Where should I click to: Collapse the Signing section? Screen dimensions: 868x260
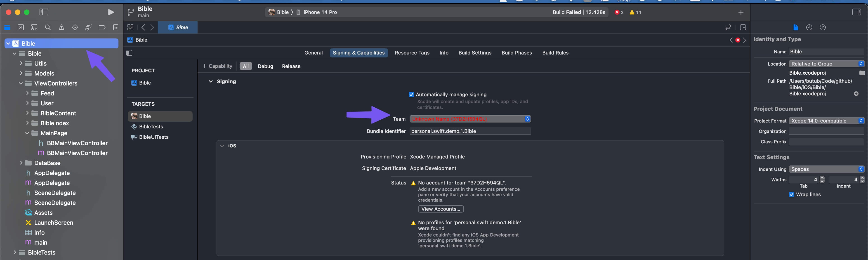tap(211, 81)
